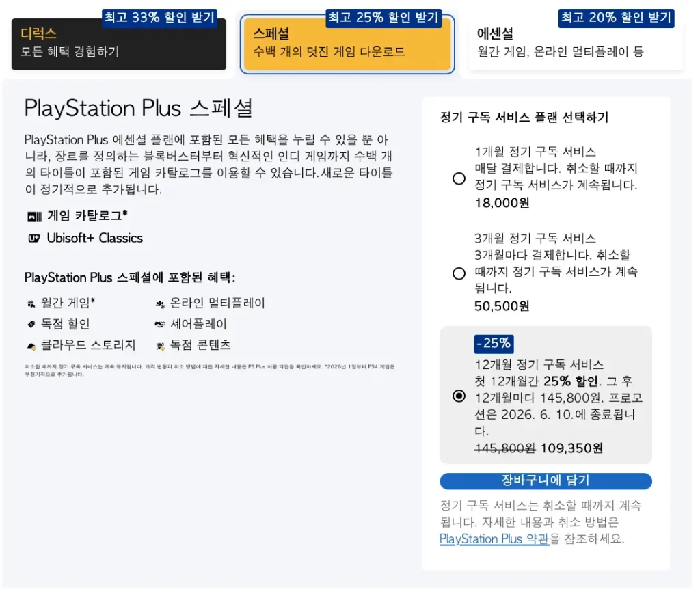
Task: Click the 최고 33% 할인 받기 badge
Action: [159, 18]
